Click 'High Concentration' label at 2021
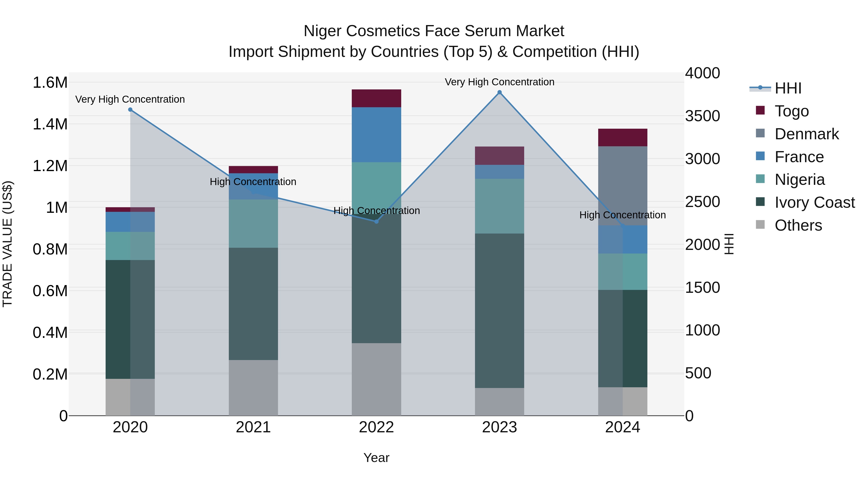Screen dimensions: 868x488 tap(253, 182)
